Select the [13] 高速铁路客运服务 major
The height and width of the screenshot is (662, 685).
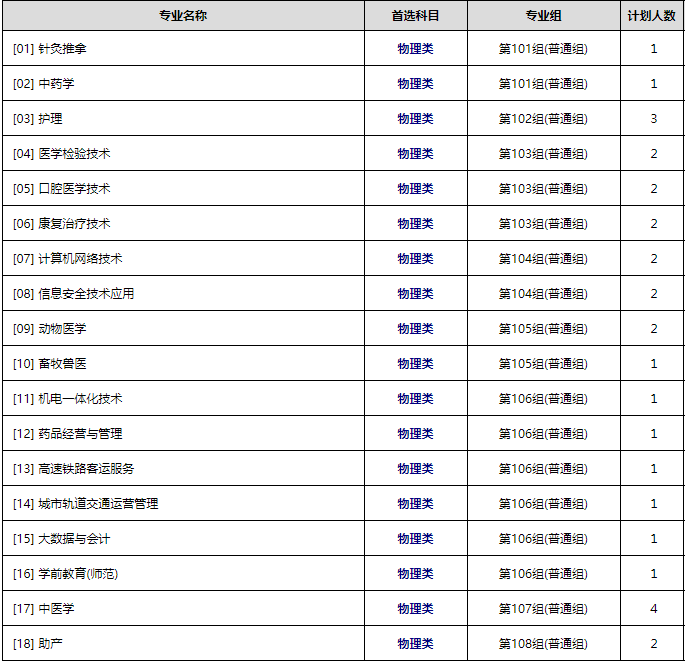click(x=74, y=468)
